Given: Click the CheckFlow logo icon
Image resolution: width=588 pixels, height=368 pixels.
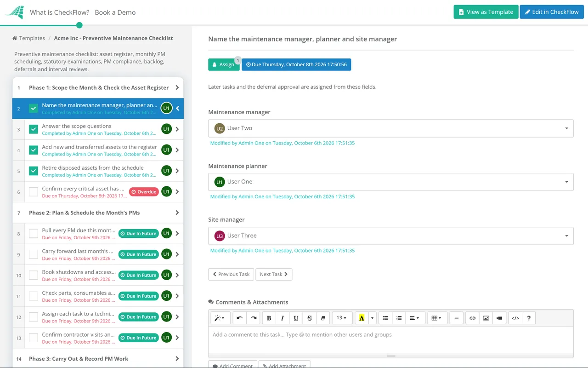Looking at the screenshot, I should point(15,12).
